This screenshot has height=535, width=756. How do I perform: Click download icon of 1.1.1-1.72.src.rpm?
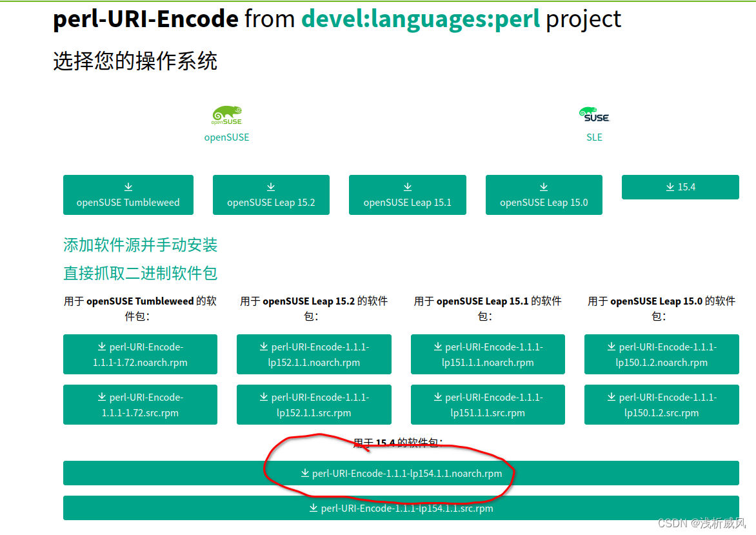(102, 397)
